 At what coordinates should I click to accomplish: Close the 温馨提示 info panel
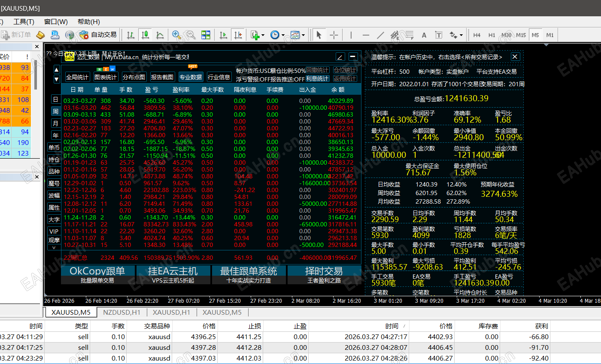[x=516, y=57]
